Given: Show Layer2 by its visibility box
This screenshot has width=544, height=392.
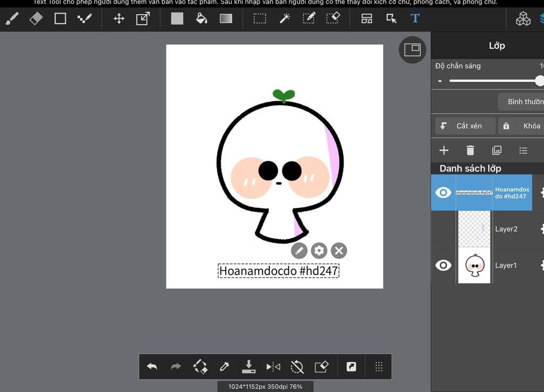Looking at the screenshot, I should click(444, 229).
